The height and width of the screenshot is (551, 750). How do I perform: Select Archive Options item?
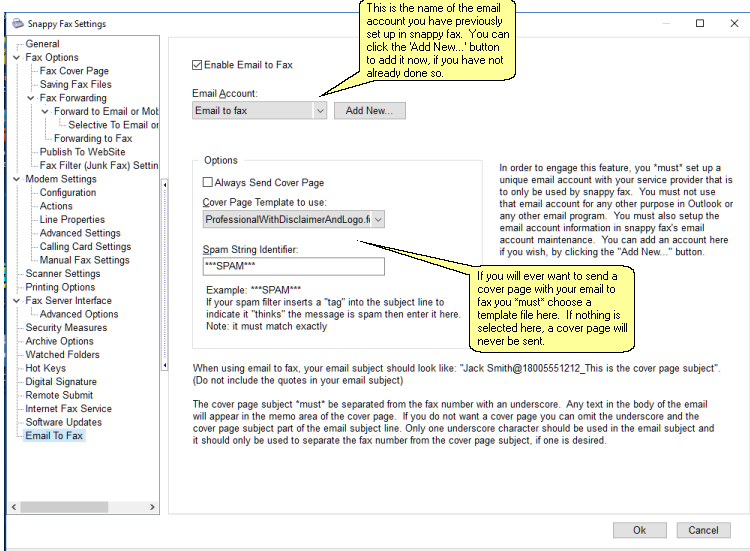coord(59,341)
